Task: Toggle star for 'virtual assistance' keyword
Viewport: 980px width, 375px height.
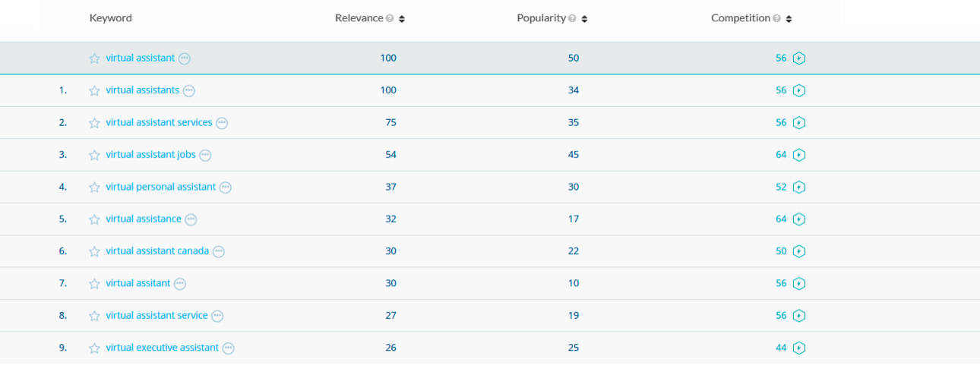Action: 94,219
